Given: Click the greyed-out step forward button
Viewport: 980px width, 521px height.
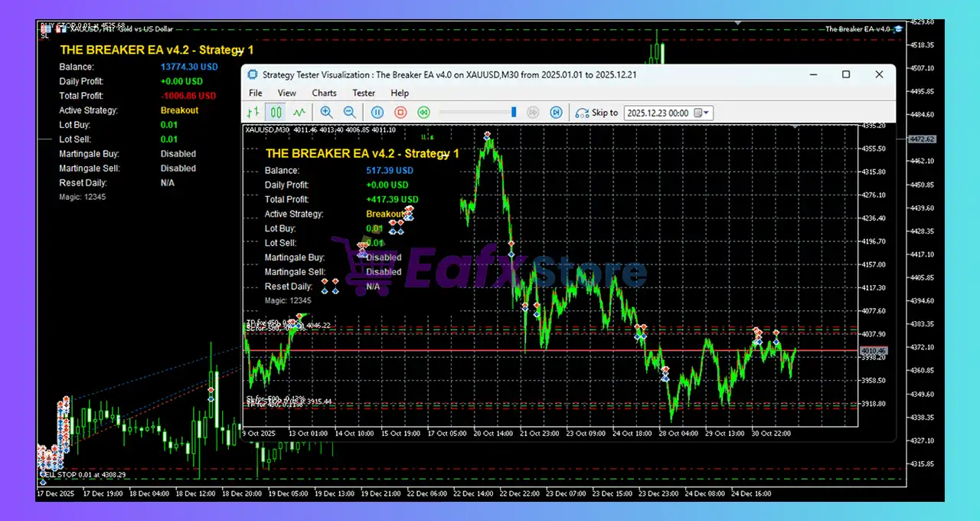Looking at the screenshot, I should [534, 113].
